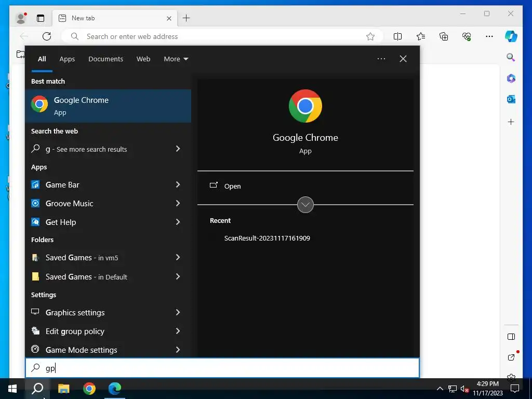This screenshot has height=399, width=532.
Task: Expand Graphics settings chevron
Action: 178,312
